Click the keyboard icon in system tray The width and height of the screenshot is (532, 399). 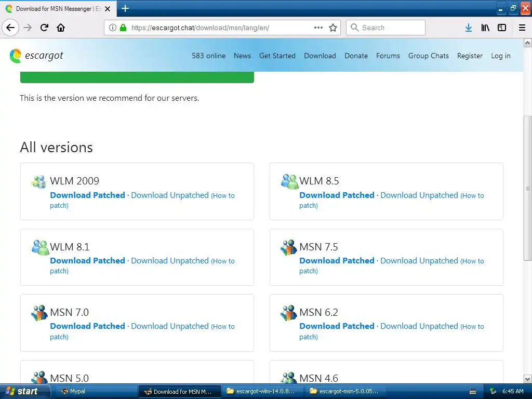coord(473,392)
